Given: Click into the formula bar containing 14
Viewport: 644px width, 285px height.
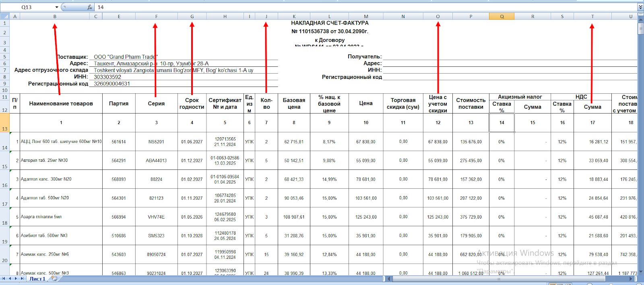Looking at the screenshot, I should click(x=365, y=7).
